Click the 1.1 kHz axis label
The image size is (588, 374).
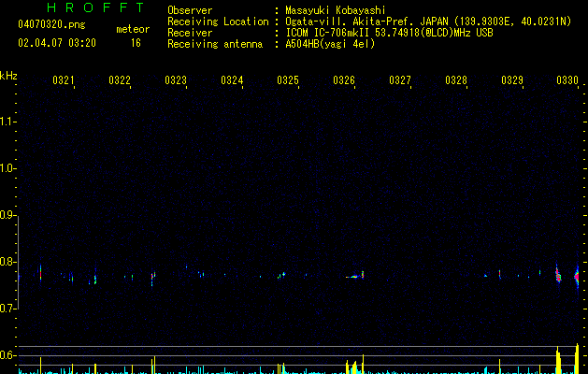(x=7, y=122)
